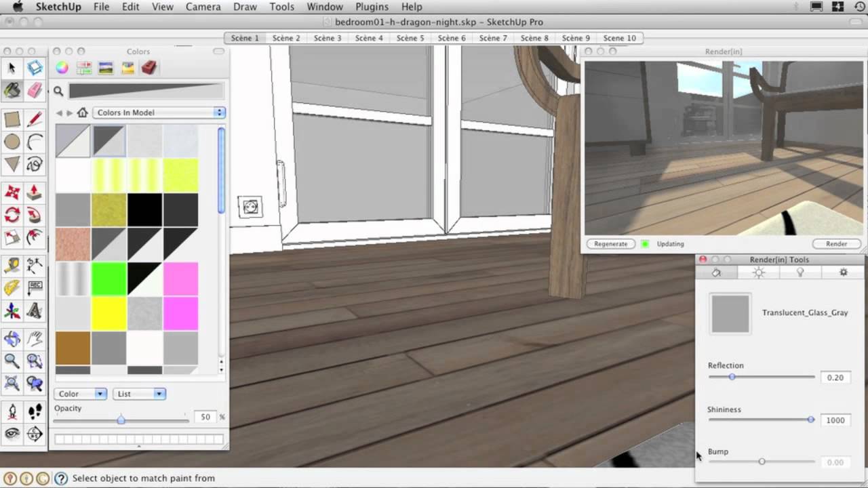Choose the Zoom magnifier tool
The height and width of the screenshot is (488, 868).
12,362
